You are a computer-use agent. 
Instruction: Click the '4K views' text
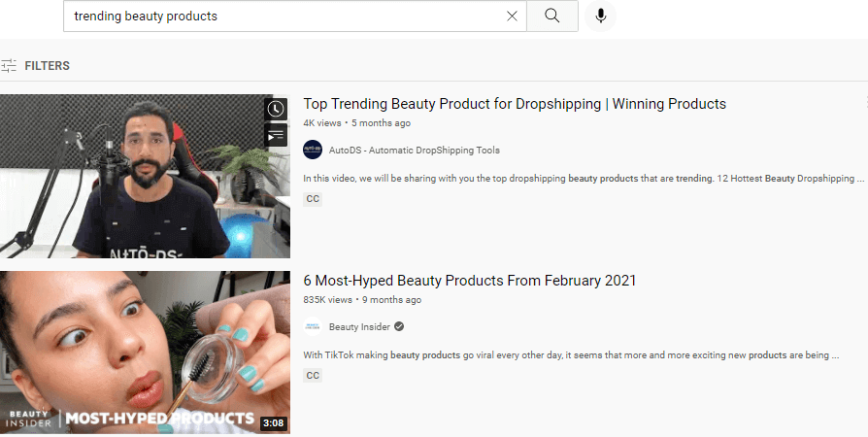tap(322, 123)
